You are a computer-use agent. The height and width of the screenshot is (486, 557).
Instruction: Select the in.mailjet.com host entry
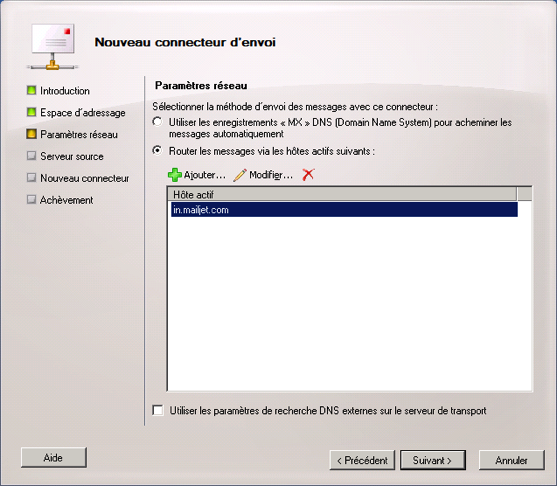click(x=344, y=210)
